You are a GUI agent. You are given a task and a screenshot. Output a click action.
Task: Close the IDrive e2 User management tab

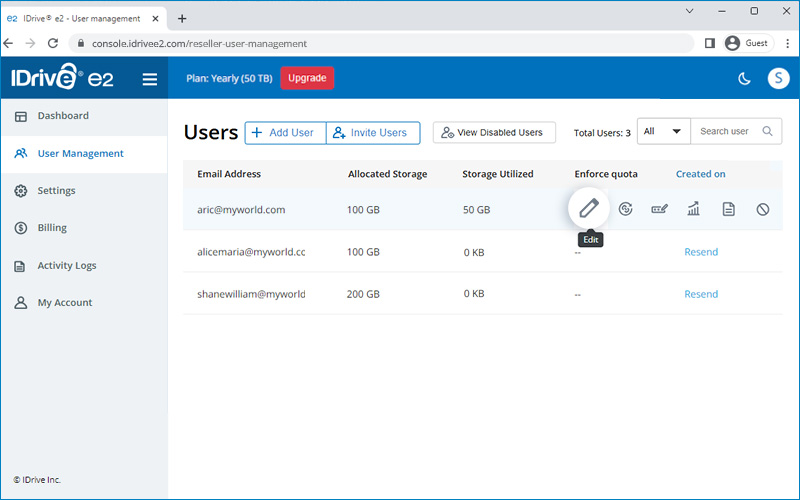click(x=156, y=19)
